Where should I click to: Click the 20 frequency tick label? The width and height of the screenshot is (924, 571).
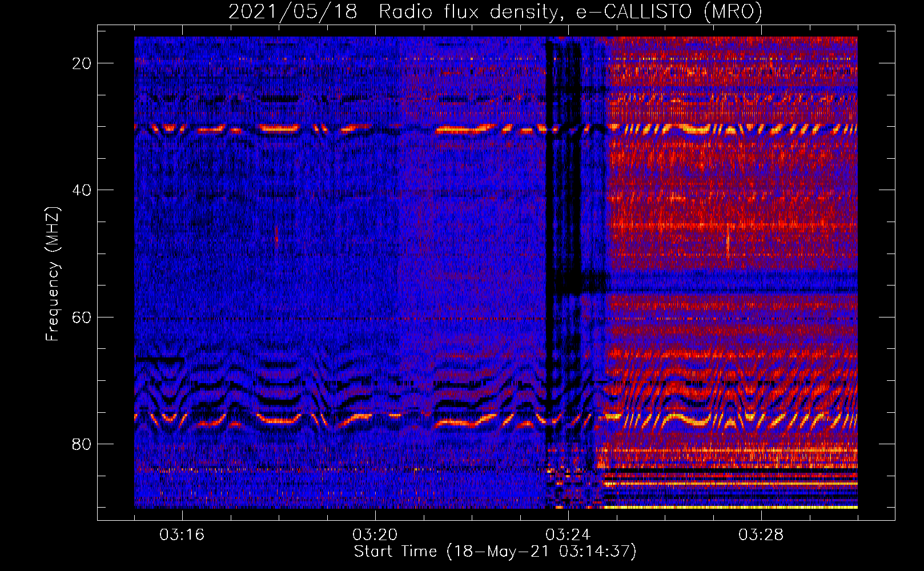[x=82, y=63]
